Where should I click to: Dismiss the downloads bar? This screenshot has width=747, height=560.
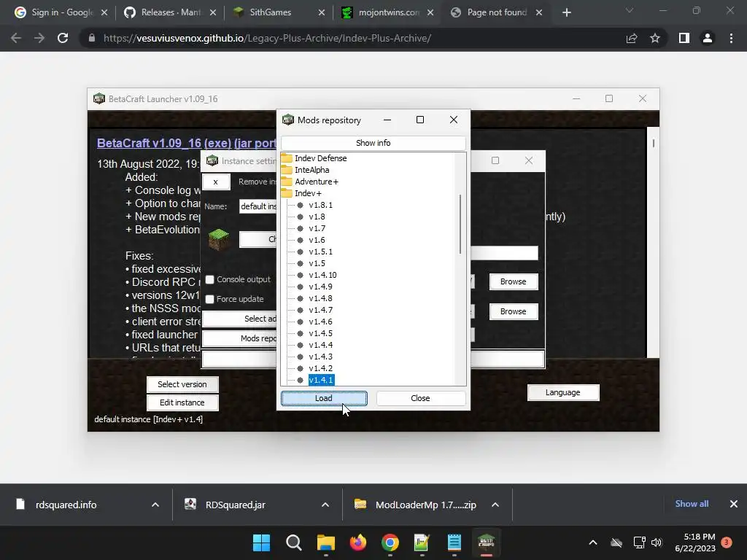coord(734,504)
